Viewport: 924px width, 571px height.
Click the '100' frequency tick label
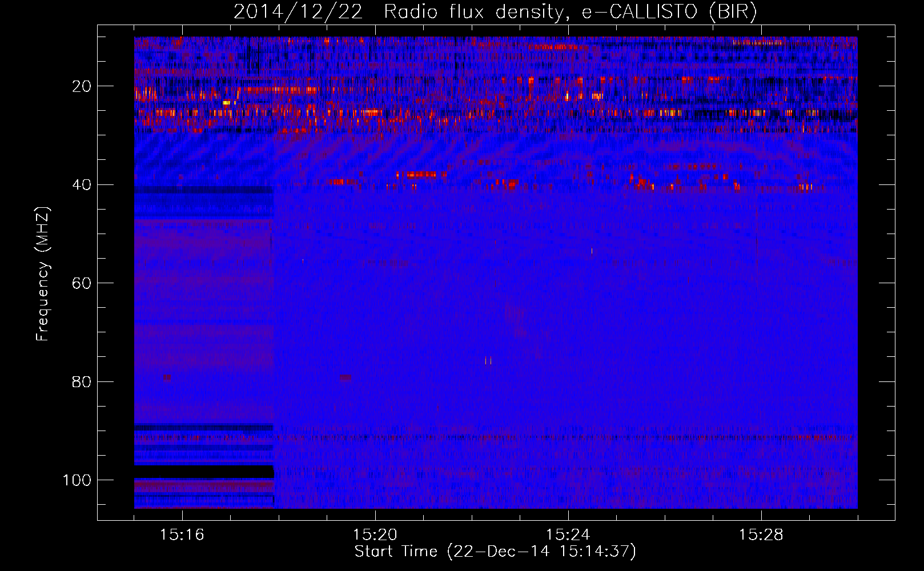77,480
